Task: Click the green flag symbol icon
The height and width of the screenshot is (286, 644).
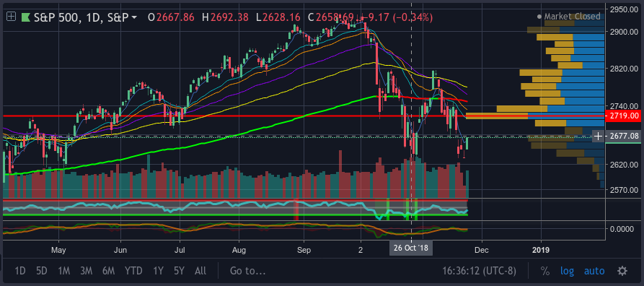Action: coord(25,17)
